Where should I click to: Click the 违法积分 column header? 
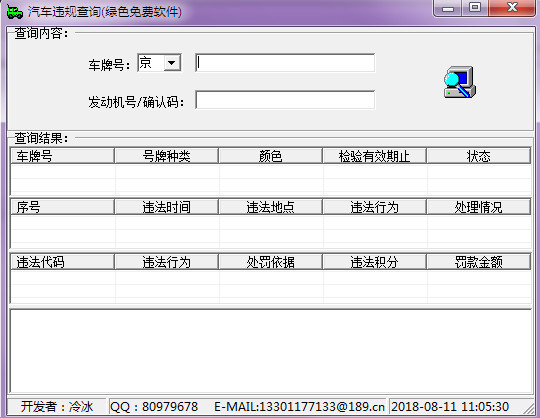tap(374, 262)
